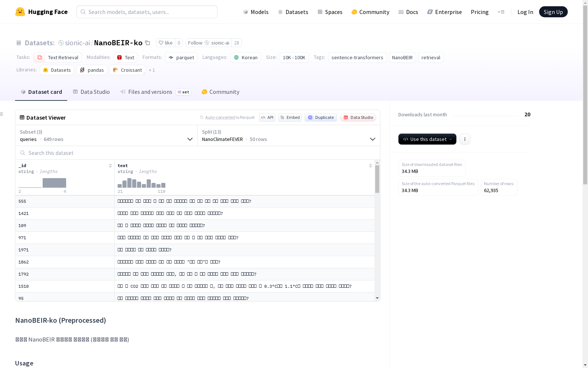The width and height of the screenshot is (588, 368).
Task: Click the Duplicate button
Action: tap(321, 117)
